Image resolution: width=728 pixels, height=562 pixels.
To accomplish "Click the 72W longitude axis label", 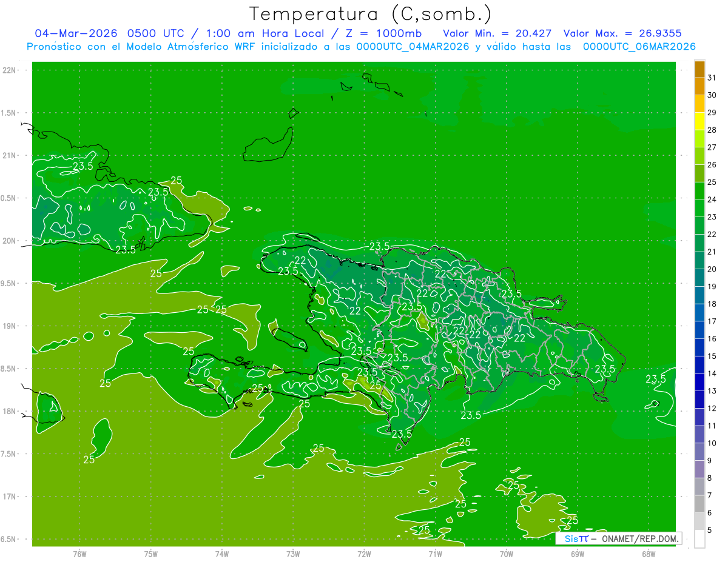I will [x=364, y=554].
